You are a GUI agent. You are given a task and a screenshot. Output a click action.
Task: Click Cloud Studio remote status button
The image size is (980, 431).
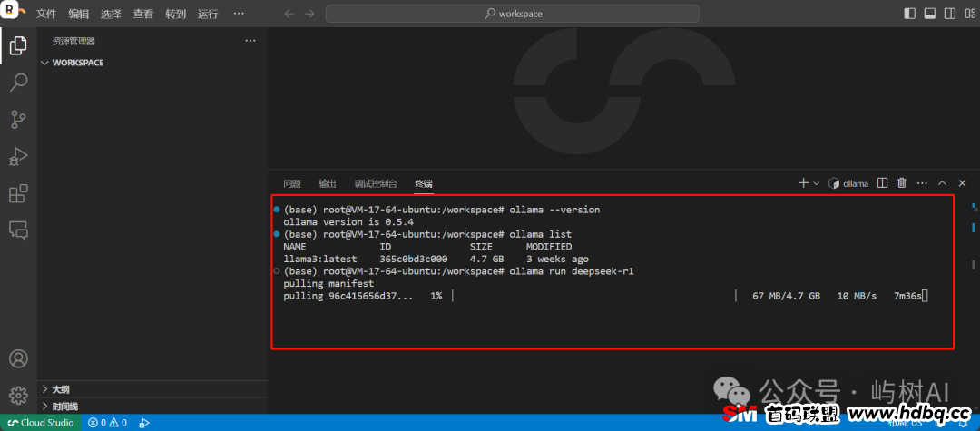tap(41, 423)
